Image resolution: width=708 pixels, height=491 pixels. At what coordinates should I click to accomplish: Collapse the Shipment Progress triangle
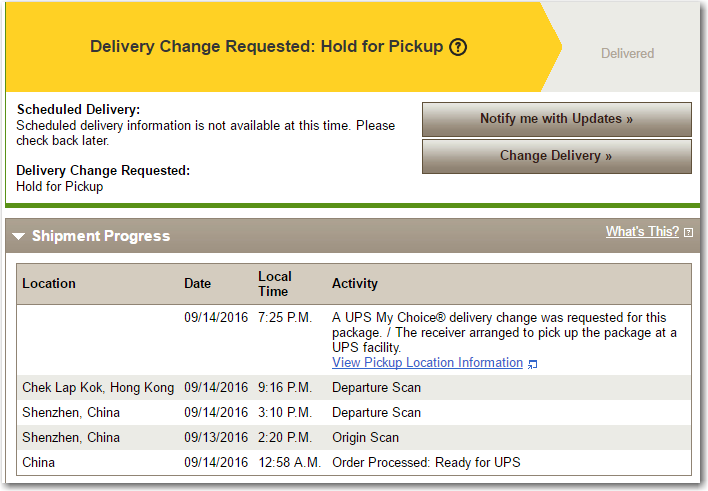point(19,236)
